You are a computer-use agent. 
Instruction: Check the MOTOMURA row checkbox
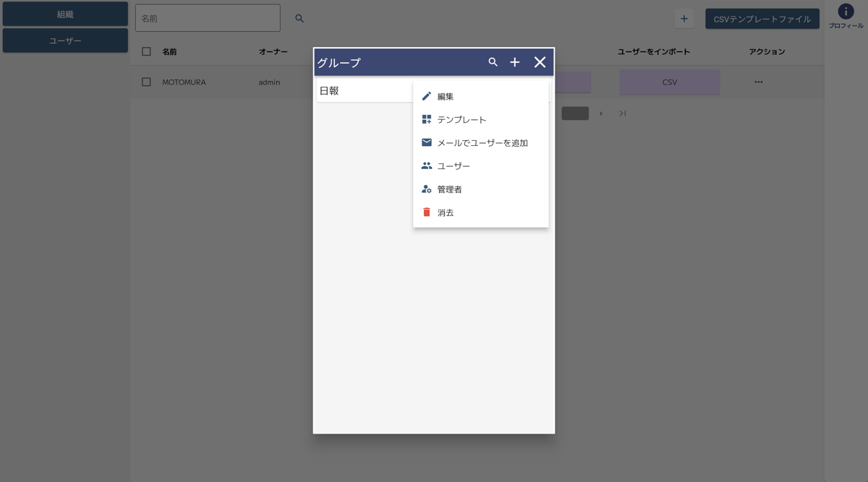(x=146, y=82)
